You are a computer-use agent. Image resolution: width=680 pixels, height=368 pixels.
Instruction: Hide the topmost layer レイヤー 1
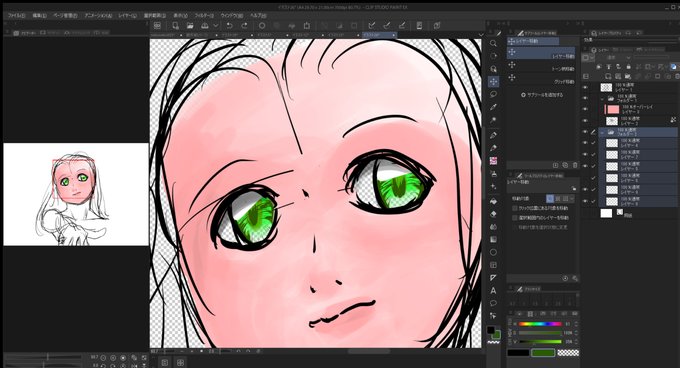[585, 87]
